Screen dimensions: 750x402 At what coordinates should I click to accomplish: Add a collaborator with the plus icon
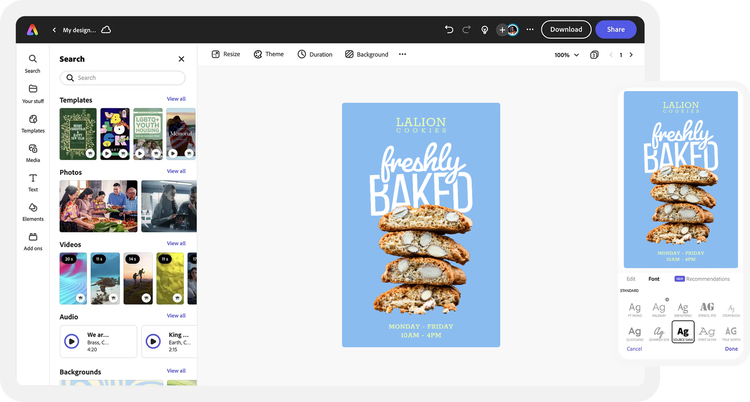(502, 30)
